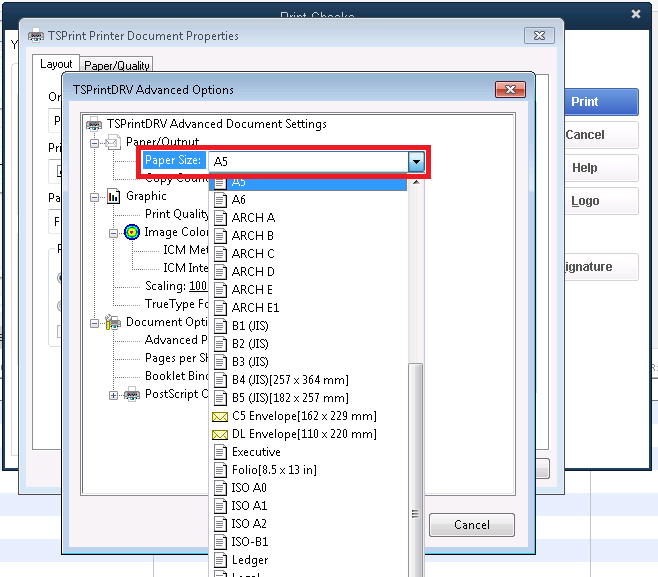Select the ICM Intent tree item
Viewport: 658px width, 577px height.
185,268
